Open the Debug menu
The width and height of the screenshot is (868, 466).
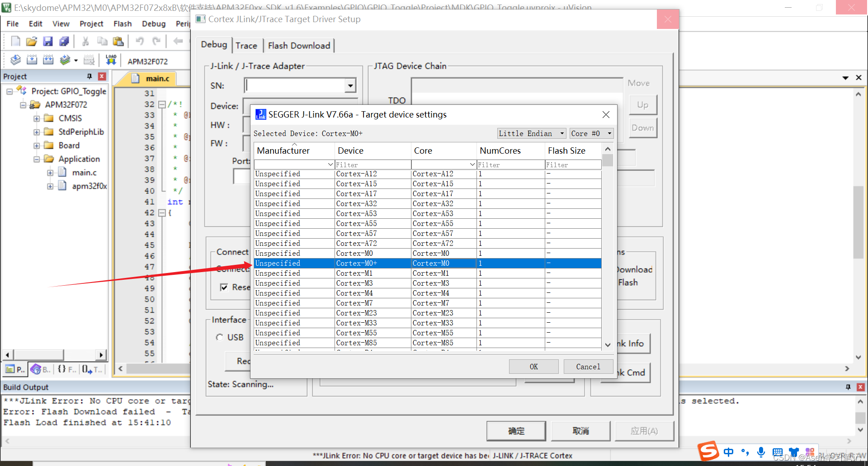click(x=154, y=24)
